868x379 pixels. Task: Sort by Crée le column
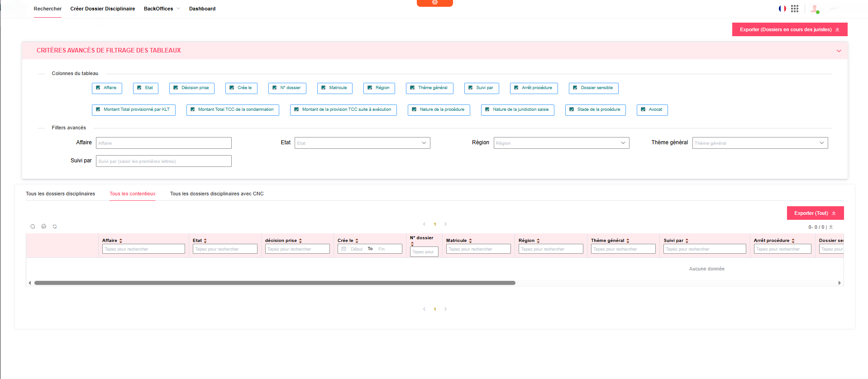click(357, 241)
